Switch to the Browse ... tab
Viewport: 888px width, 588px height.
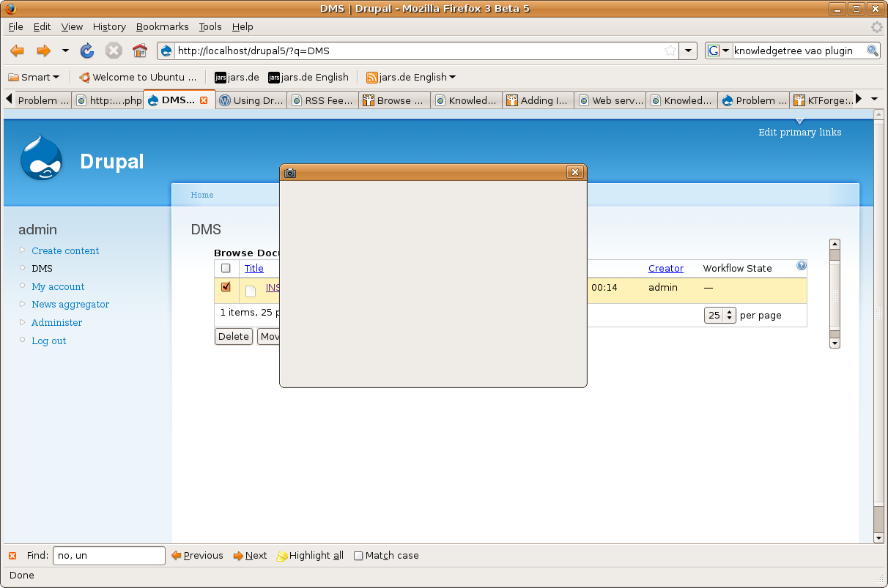394,100
